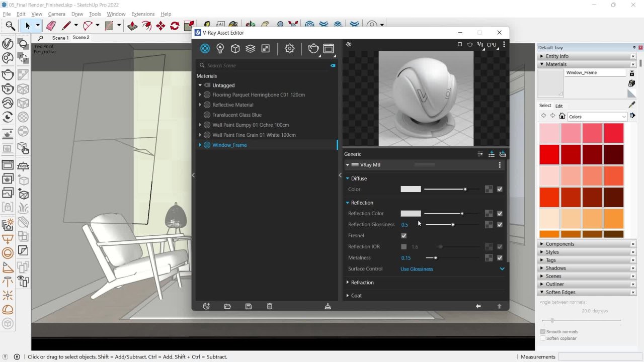Click the save asset to file icon
This screenshot has width=644, height=362.
[x=248, y=306]
